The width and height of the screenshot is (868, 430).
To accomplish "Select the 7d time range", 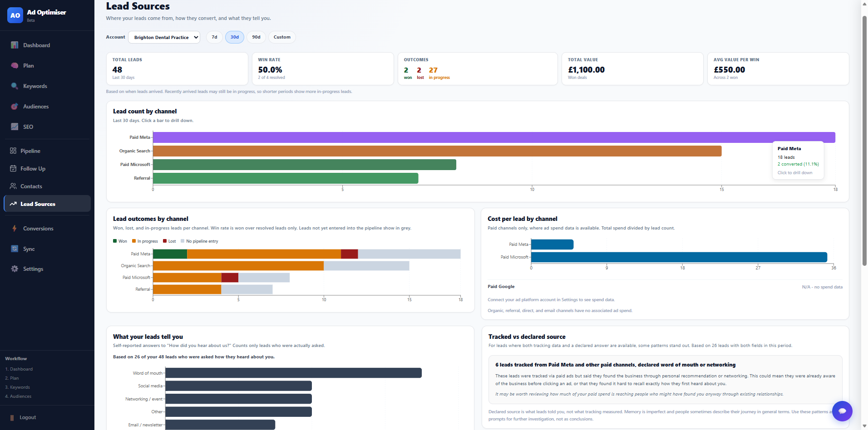I will [x=214, y=37].
